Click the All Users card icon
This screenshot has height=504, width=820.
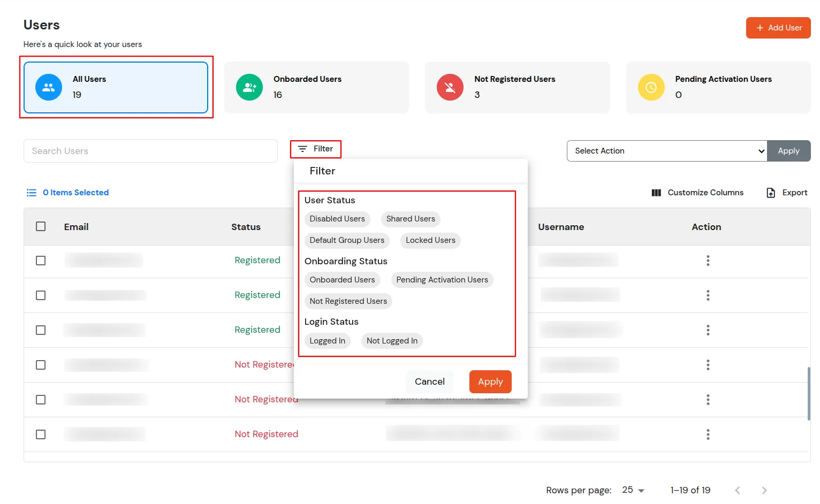pyautogui.click(x=48, y=87)
